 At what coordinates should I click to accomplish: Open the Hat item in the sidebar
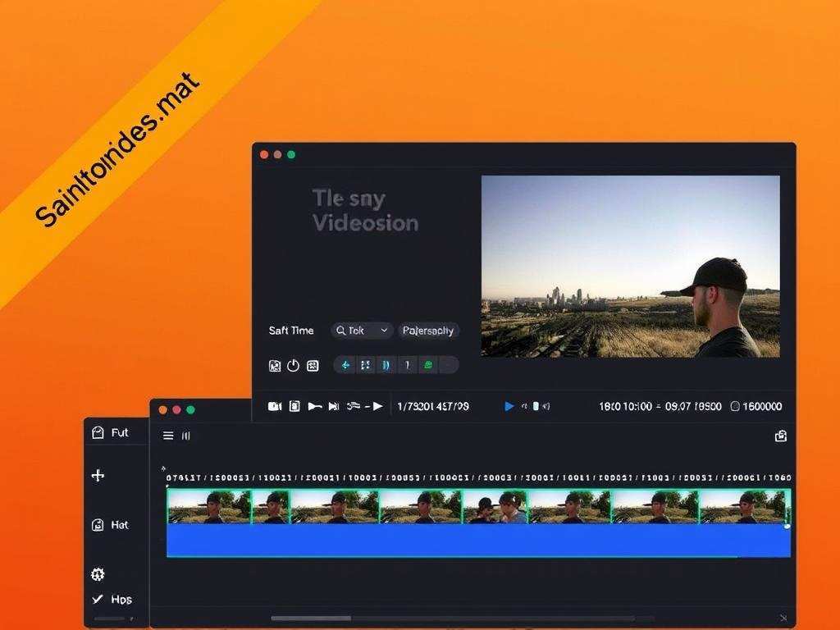(x=111, y=525)
